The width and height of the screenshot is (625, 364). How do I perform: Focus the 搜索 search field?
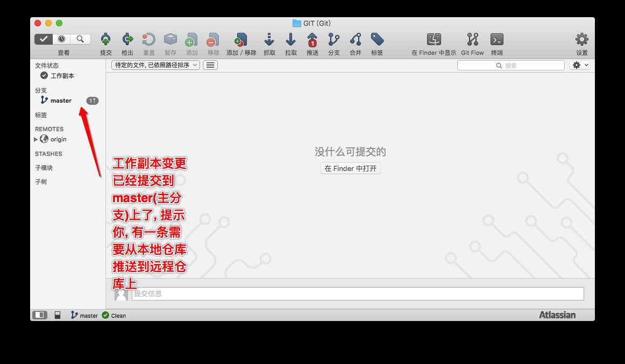(510, 65)
